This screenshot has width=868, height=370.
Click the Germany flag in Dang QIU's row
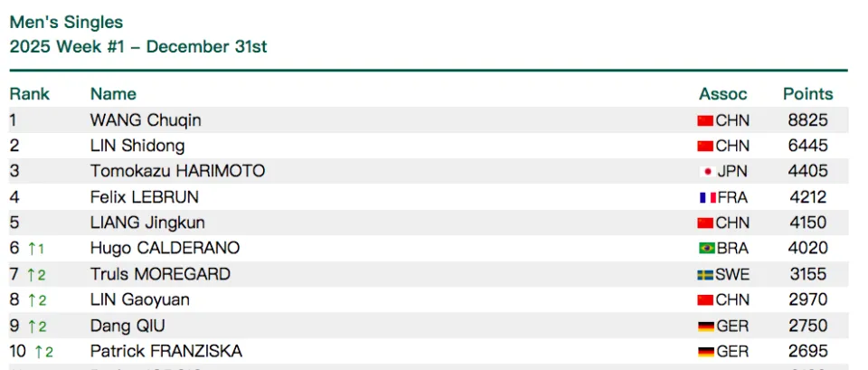click(705, 326)
